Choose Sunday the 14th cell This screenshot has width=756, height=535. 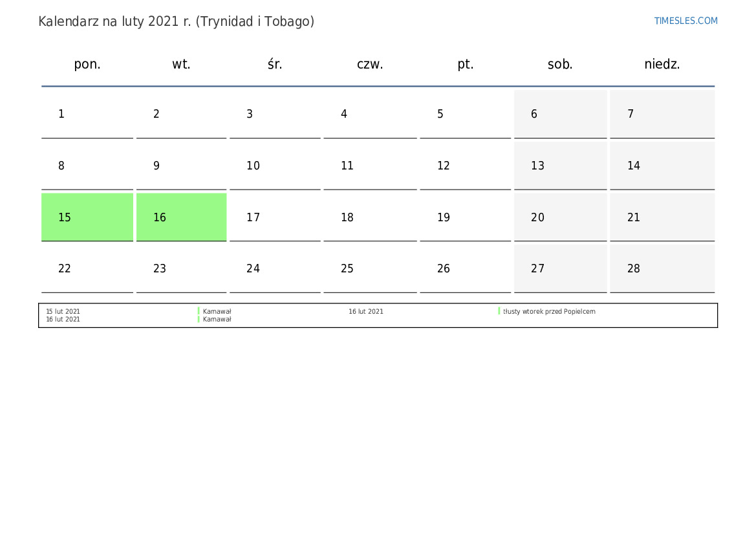(x=662, y=166)
